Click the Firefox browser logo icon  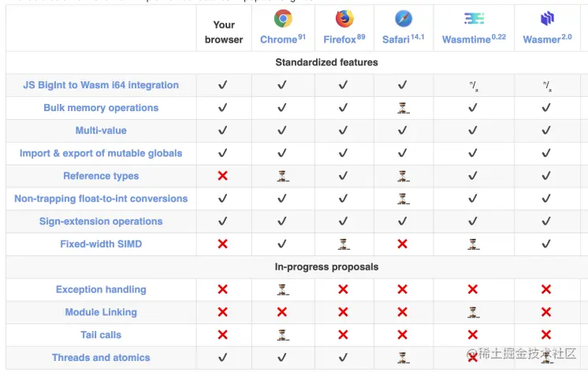[344, 18]
